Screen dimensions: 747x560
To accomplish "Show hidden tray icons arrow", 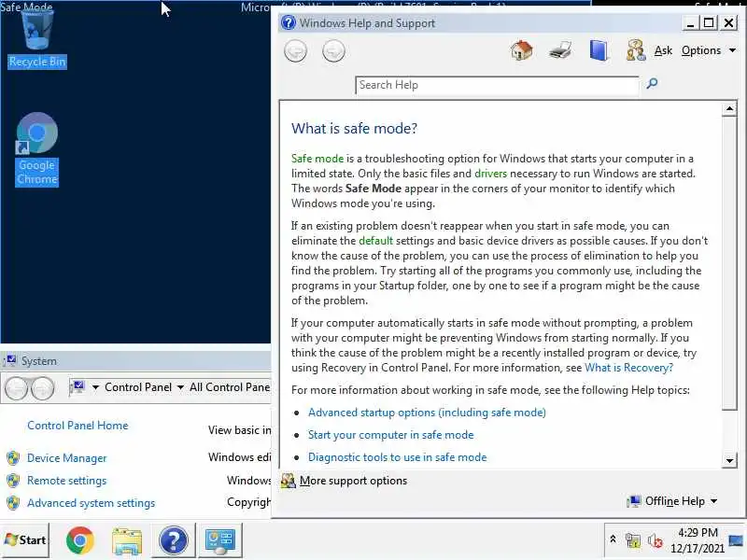I will point(613,539).
